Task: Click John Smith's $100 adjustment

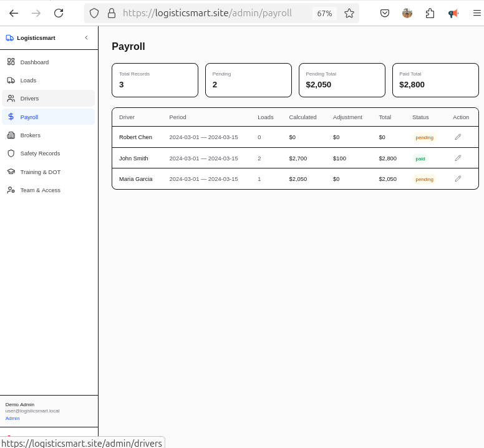Action: (x=339, y=158)
